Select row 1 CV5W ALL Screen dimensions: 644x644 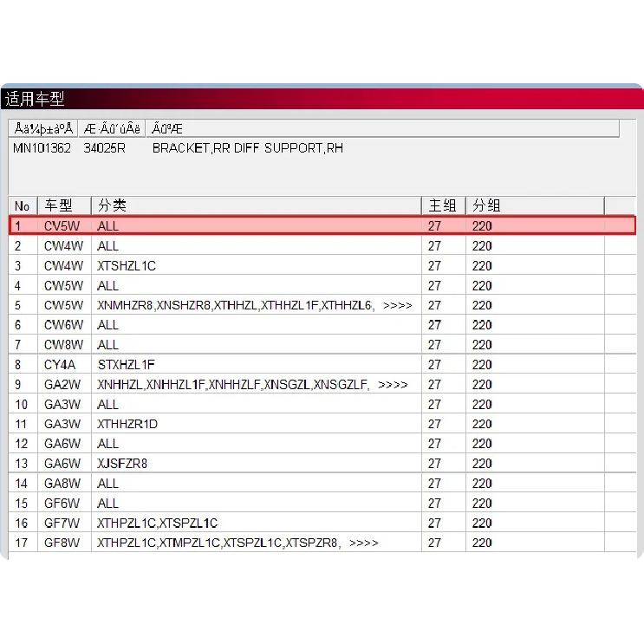322,226
